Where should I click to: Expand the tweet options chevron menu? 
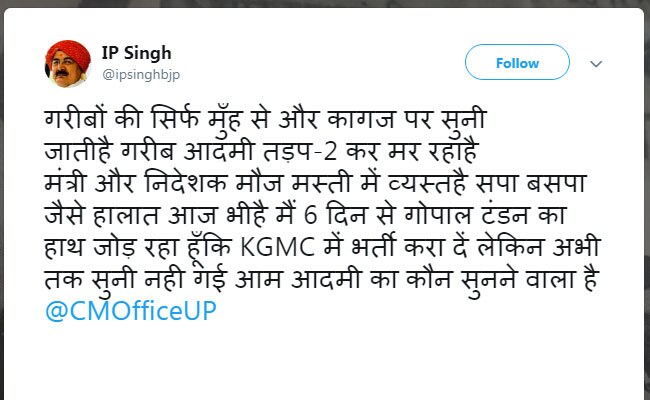coord(597,63)
